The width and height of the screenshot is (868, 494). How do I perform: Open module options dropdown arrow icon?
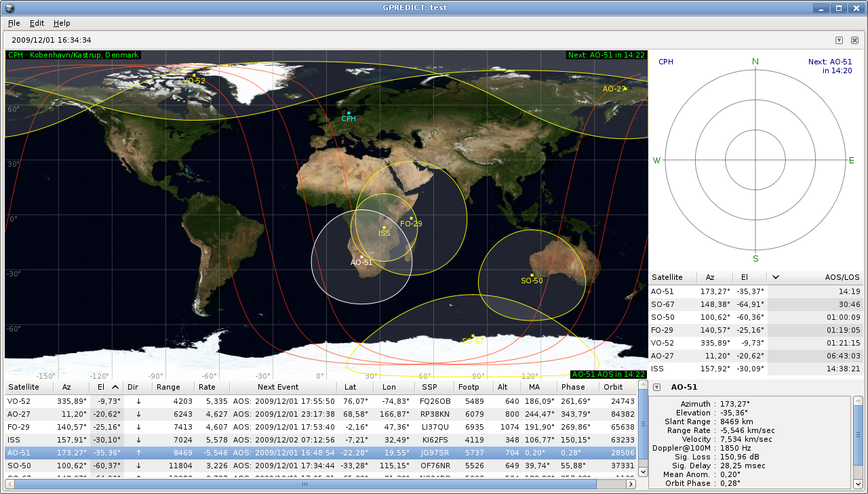pos(839,40)
